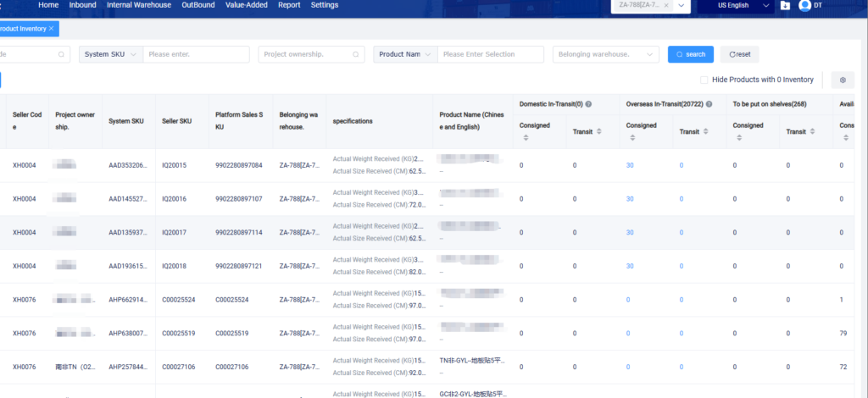Click the product name starting TN
This screenshot has height=398, width=868.
tap(472, 361)
